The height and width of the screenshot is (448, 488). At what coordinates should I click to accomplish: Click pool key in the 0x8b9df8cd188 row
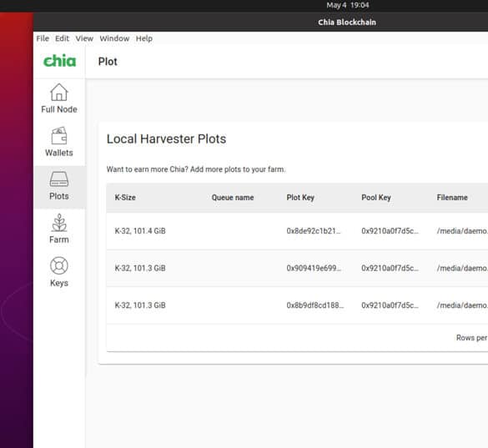coord(390,305)
